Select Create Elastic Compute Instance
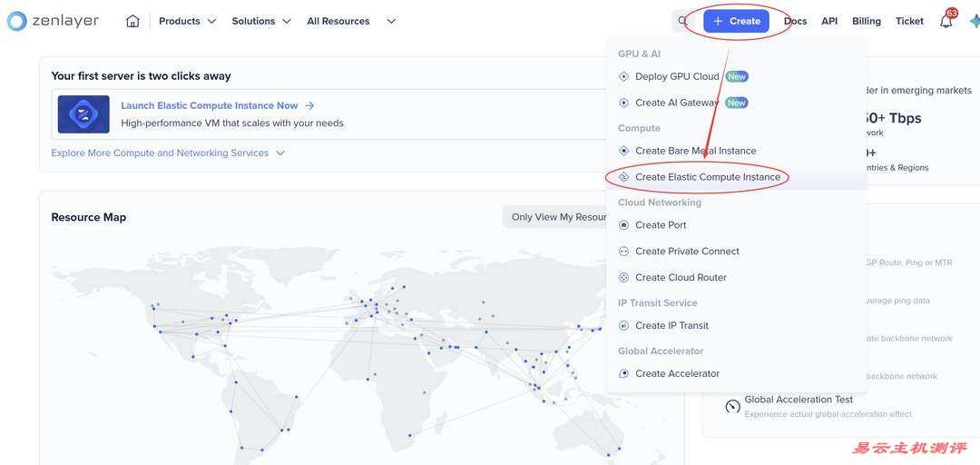980x465 pixels. (707, 177)
